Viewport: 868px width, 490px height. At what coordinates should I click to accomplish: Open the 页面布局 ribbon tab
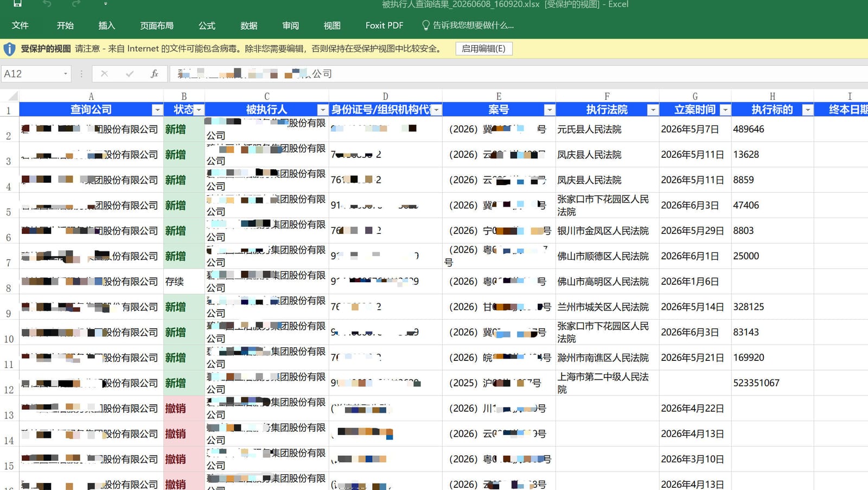(157, 26)
